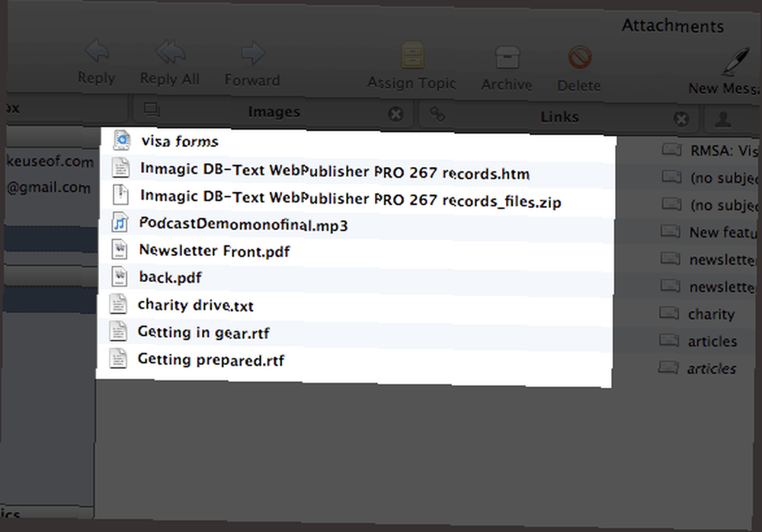762x532 pixels.
Task: Close the Links tab
Action: point(681,119)
